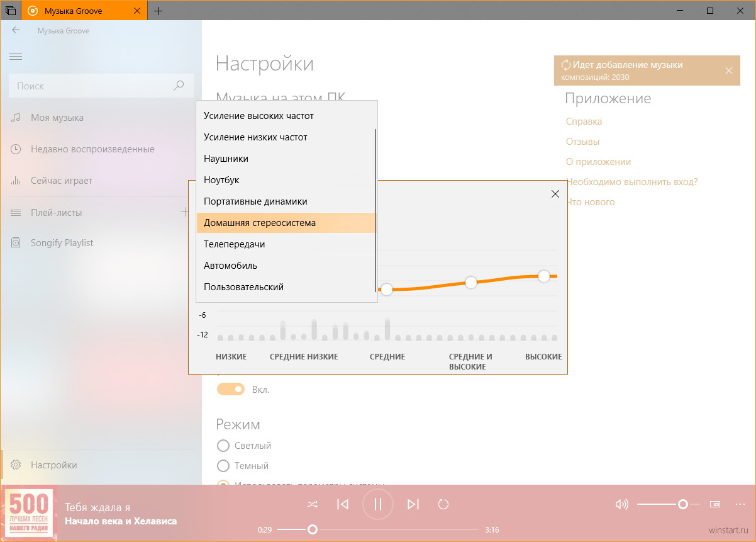Viewport: 756px width, 542px height.
Task: Open Сейчас играет in the sidebar
Action: [x=62, y=181]
